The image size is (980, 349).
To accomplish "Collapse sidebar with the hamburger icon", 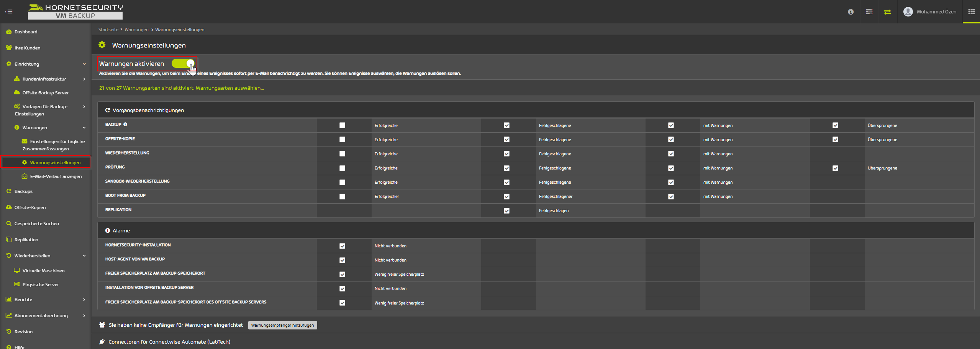I will tap(8, 12).
